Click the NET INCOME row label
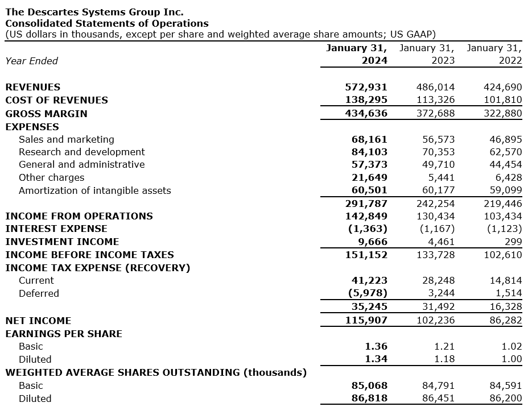This screenshot has height=415, width=532. (x=38, y=321)
